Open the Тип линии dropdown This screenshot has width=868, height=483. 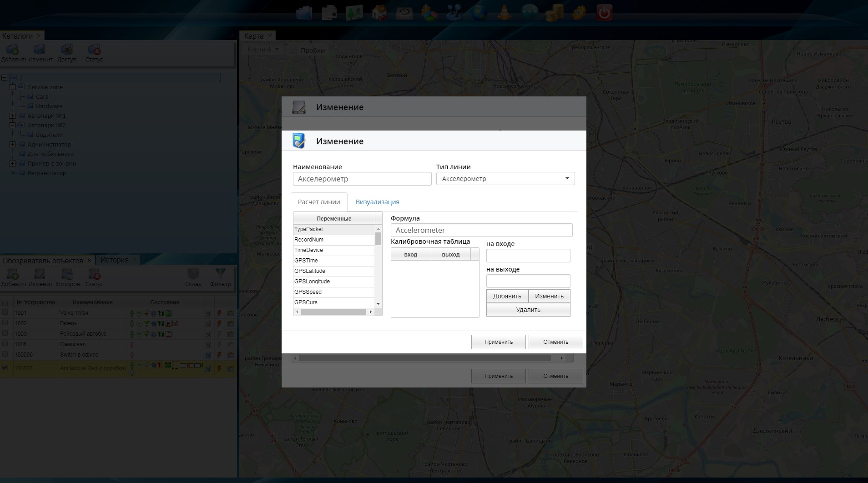coord(505,179)
